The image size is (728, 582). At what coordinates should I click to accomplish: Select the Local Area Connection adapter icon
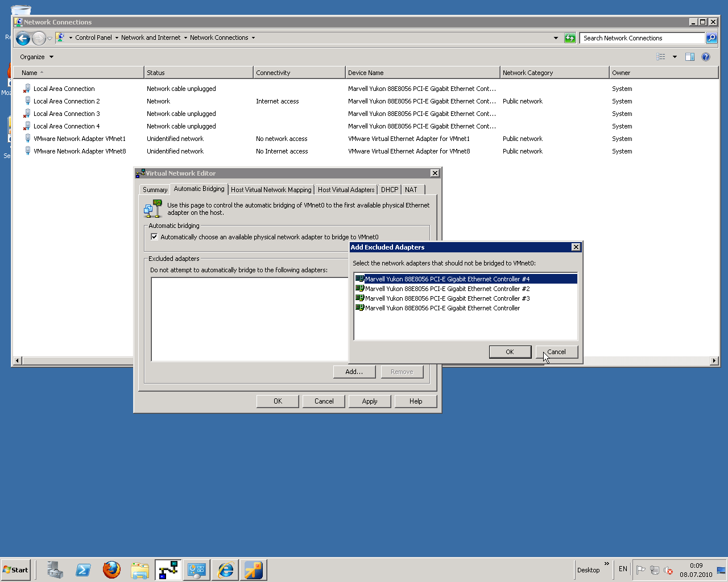[27, 89]
